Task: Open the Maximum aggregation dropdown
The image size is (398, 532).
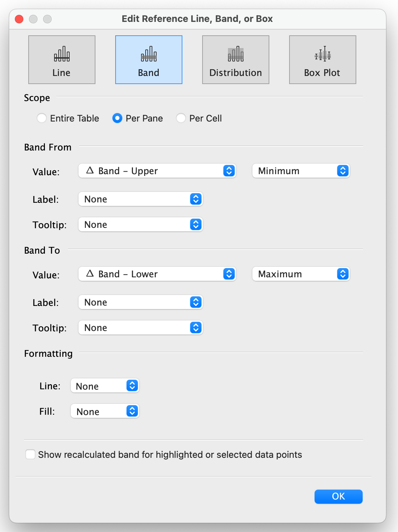Action: click(x=301, y=274)
